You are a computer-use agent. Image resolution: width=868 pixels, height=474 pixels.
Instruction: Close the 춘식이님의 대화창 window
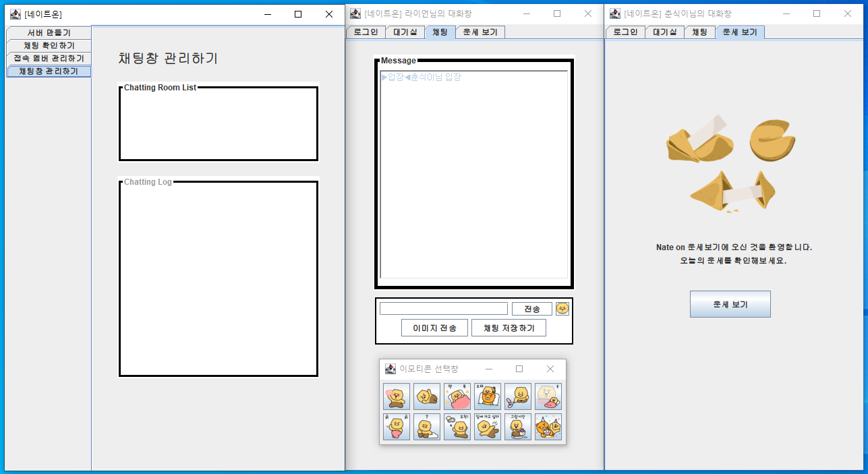848,13
